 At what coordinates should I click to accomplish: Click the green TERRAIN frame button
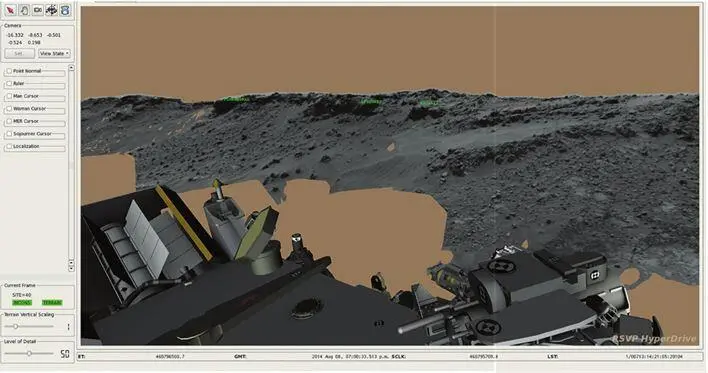pos(52,303)
